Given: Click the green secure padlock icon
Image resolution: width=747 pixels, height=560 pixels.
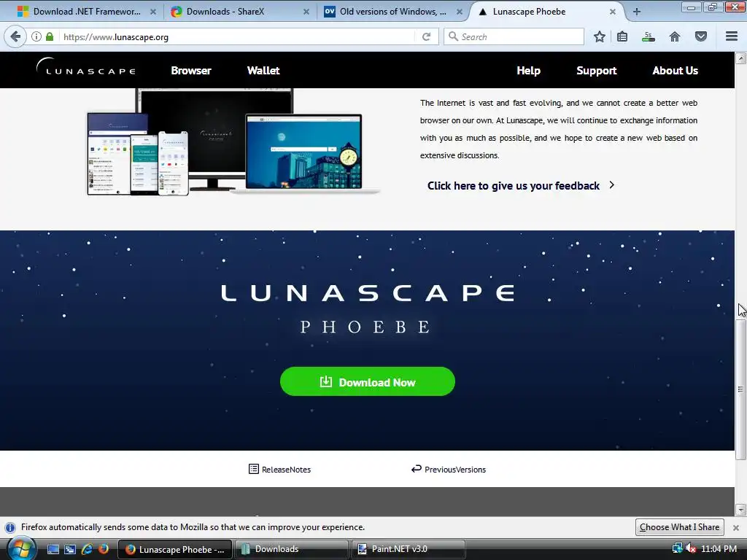Looking at the screenshot, I should 50,36.
